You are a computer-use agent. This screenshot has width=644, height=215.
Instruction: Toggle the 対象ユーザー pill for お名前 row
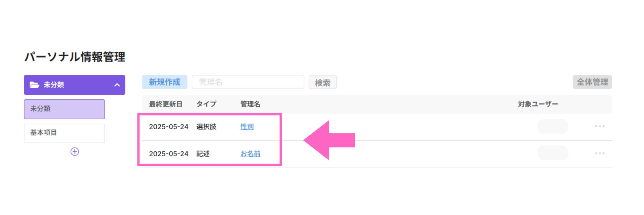point(553,153)
